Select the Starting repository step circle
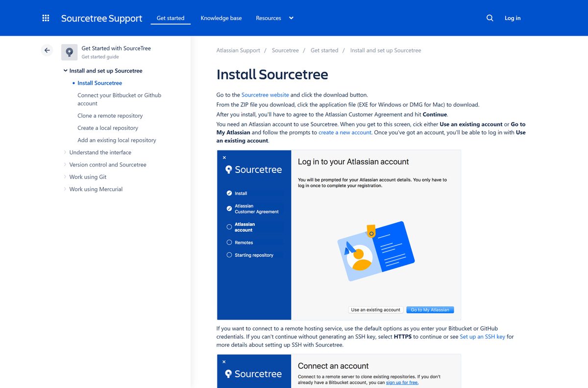Image resolution: width=588 pixels, height=388 pixels. coord(229,255)
